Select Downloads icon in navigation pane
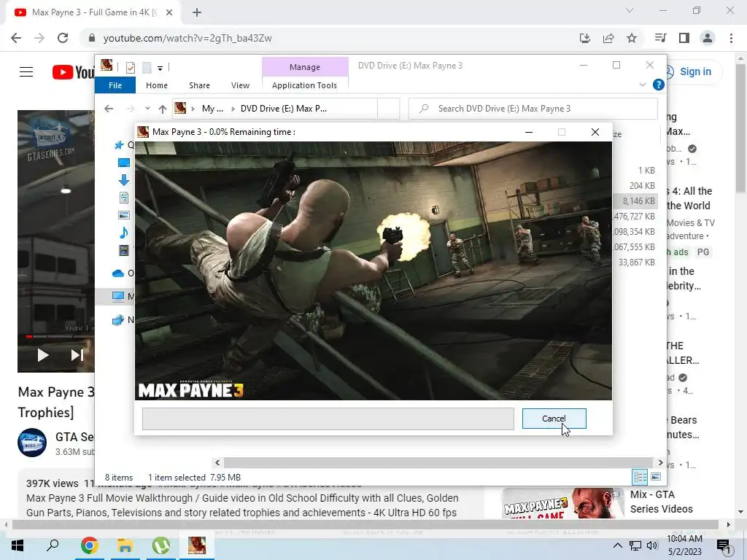 (124, 179)
